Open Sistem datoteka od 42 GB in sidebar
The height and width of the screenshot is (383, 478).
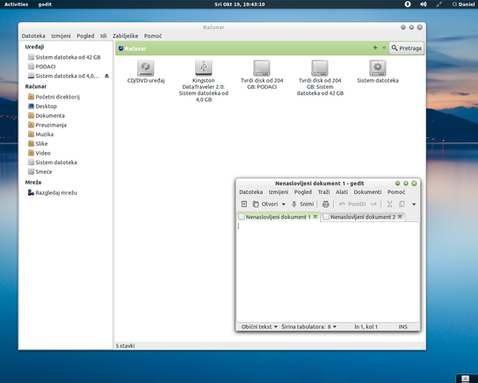pos(65,57)
